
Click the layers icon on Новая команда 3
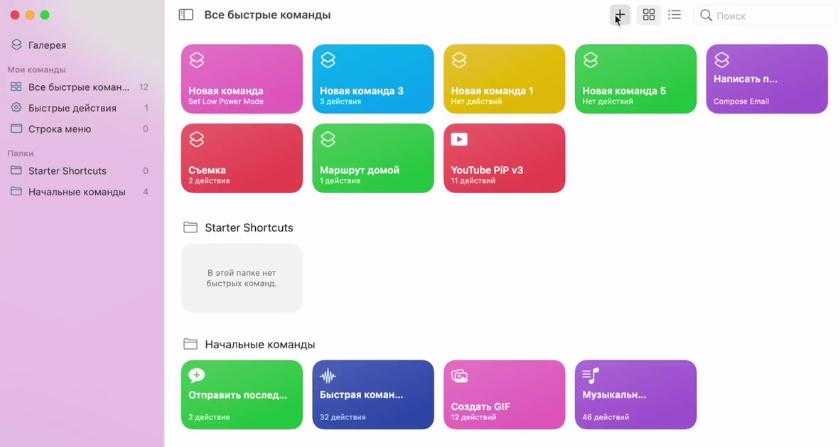pyautogui.click(x=328, y=60)
